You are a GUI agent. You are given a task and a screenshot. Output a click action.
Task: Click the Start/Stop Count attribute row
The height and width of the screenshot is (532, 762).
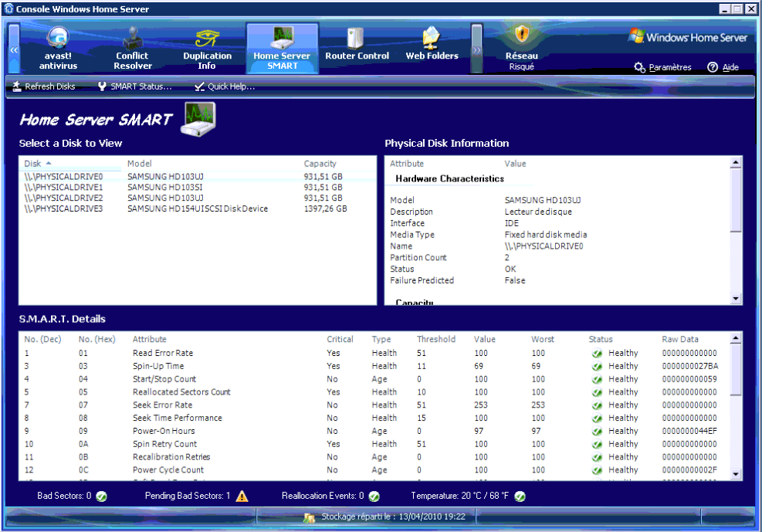[x=374, y=379]
